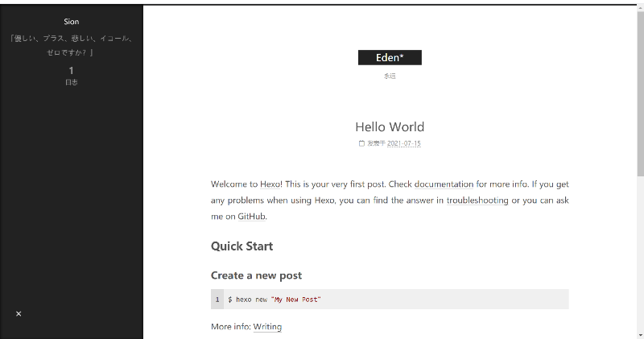
Task: Open the Writing link under More info
Action: [x=267, y=327]
